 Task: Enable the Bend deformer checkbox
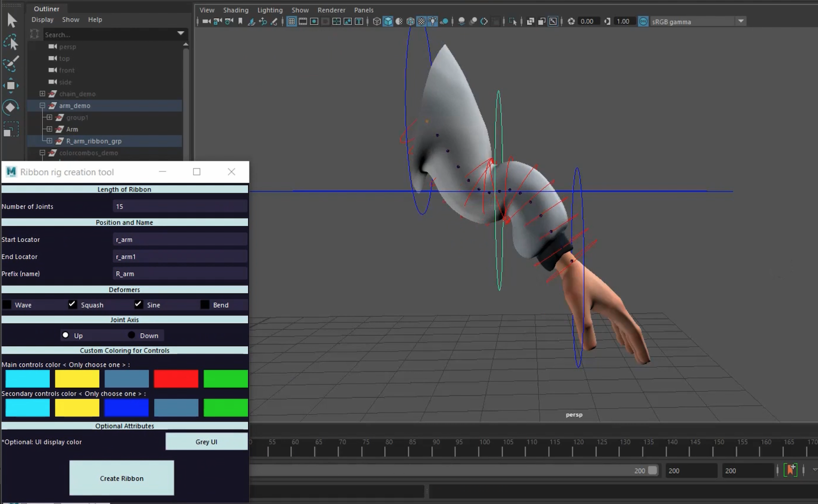tap(205, 304)
